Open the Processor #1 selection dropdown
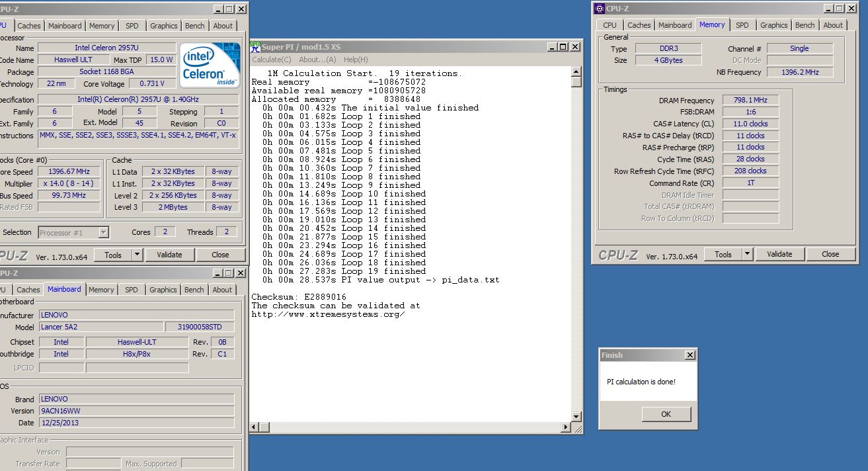 pyautogui.click(x=104, y=232)
